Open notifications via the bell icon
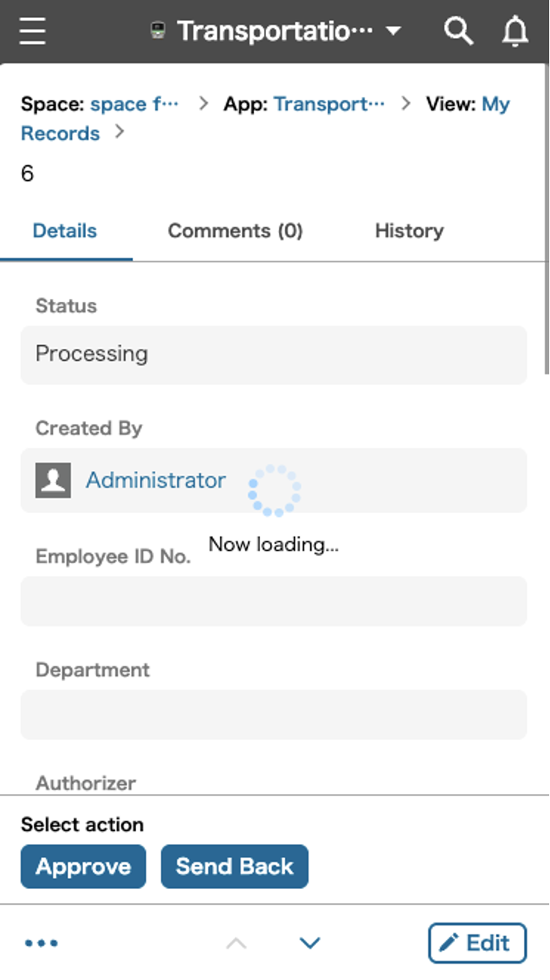The width and height of the screenshot is (550, 980). (x=514, y=31)
